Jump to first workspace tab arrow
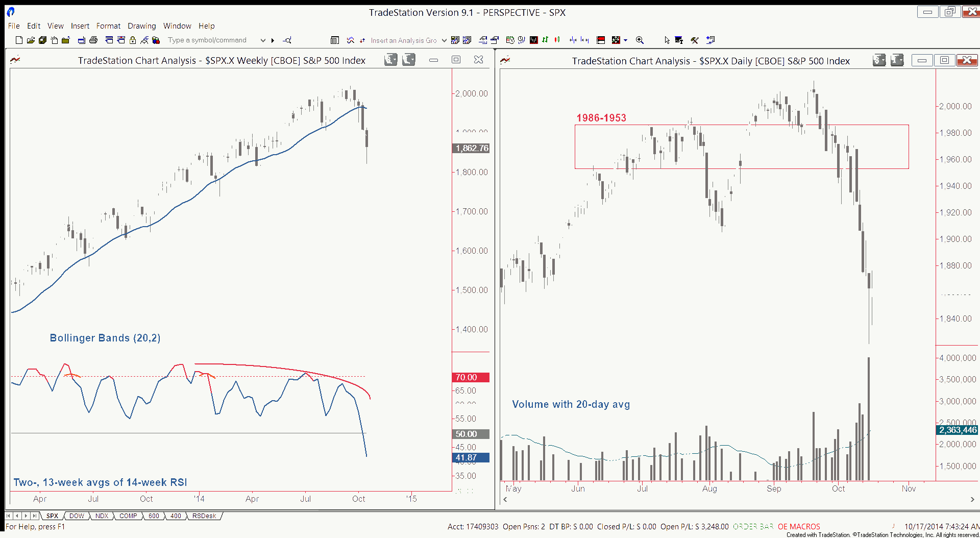Image resolution: width=980 pixels, height=538 pixels. coord(9,516)
